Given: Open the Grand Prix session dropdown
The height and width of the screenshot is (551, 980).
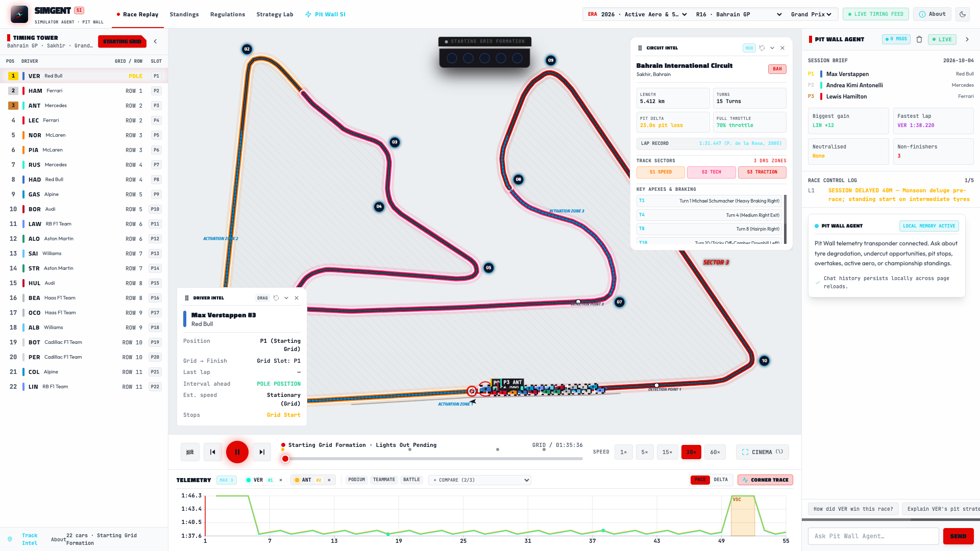Looking at the screenshot, I should coord(811,14).
